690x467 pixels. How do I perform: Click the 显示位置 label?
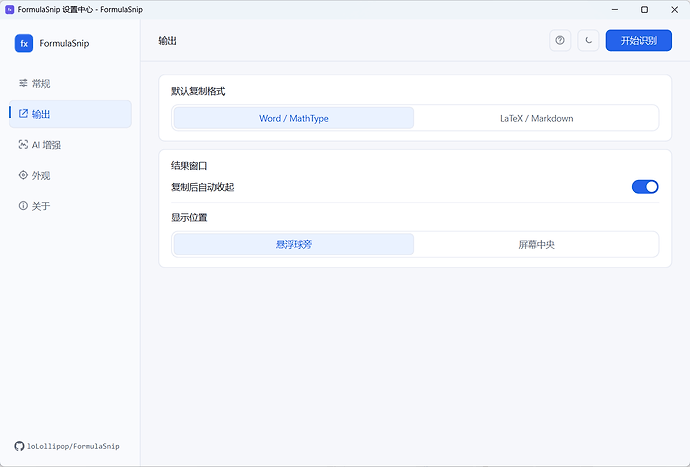[x=189, y=217]
